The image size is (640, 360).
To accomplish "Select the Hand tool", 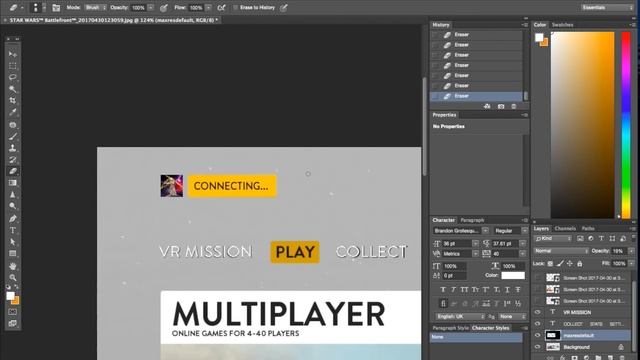I will [x=13, y=266].
